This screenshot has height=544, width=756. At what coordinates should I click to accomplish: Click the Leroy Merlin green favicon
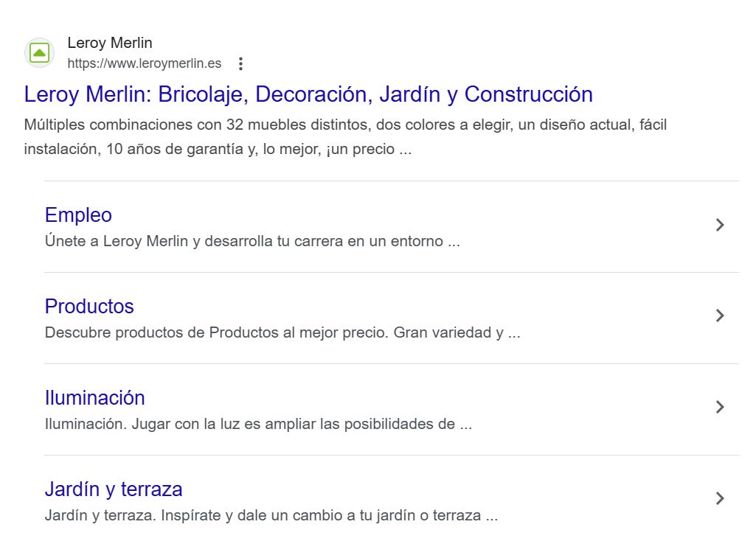point(39,52)
